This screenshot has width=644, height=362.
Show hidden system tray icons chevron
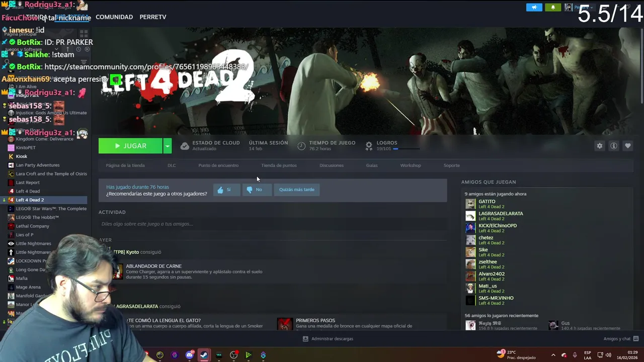[x=553, y=355]
